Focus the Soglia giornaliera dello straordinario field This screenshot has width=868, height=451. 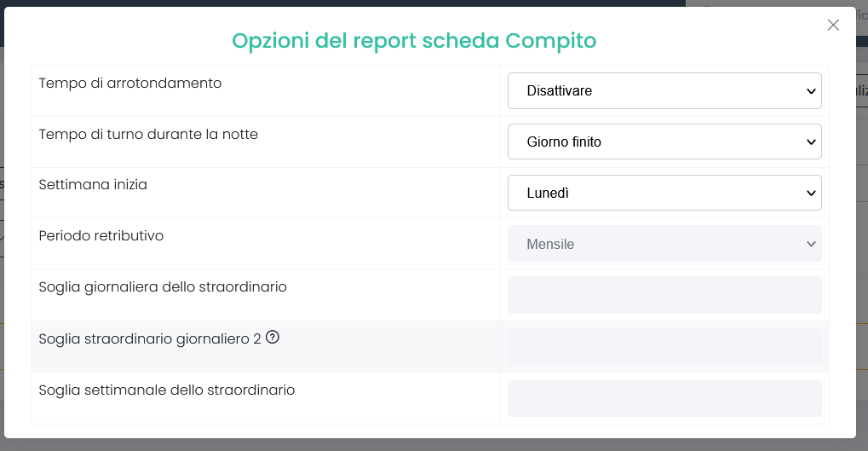point(664,295)
